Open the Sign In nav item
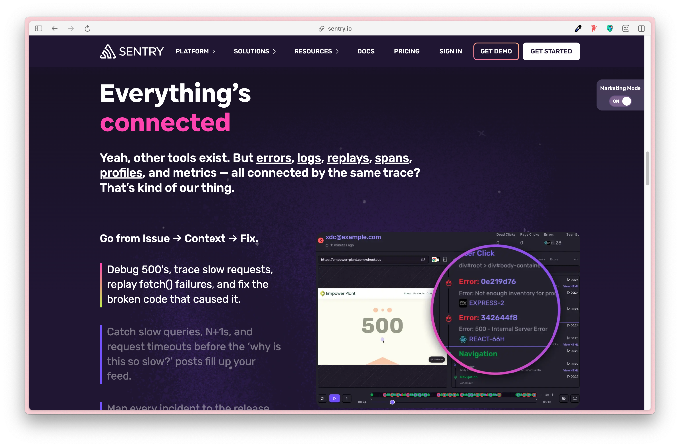The height and width of the screenshot is (447, 680). 451,51
